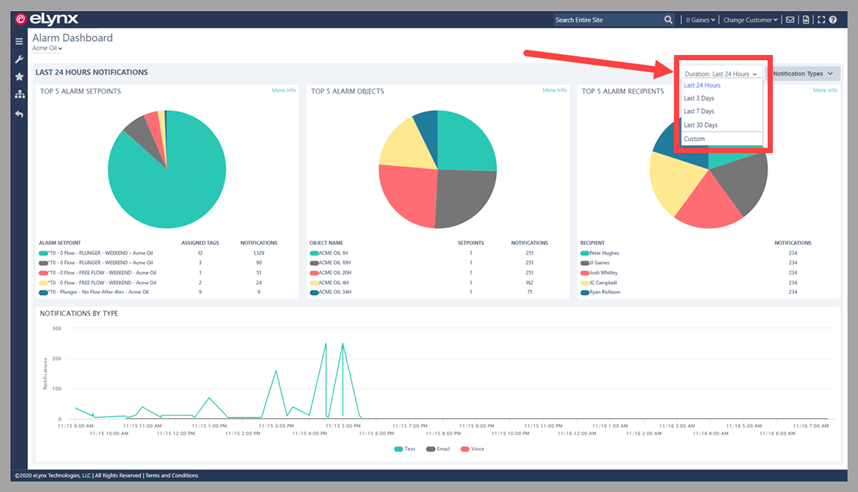Click the wrench tools icon in sidebar
This screenshot has height=492, width=858.
pos(19,59)
